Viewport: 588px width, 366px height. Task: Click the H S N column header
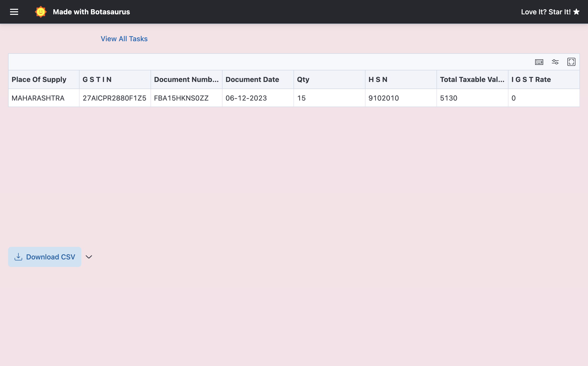378,79
